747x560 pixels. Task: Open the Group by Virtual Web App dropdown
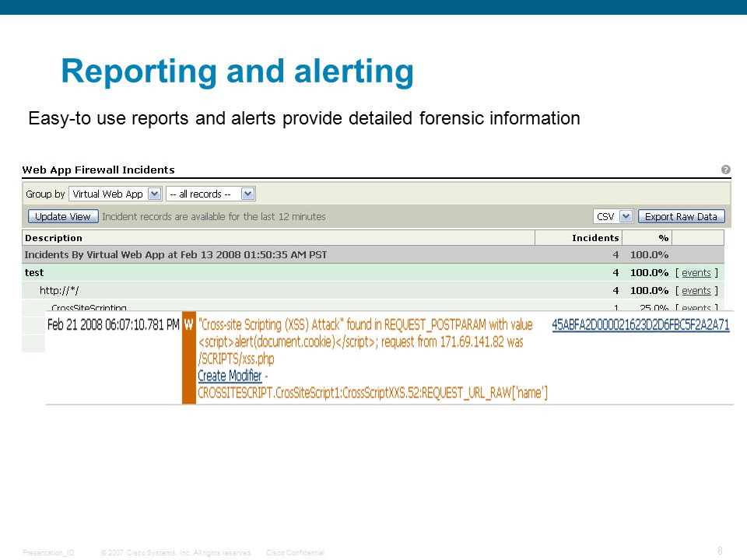tap(116, 194)
